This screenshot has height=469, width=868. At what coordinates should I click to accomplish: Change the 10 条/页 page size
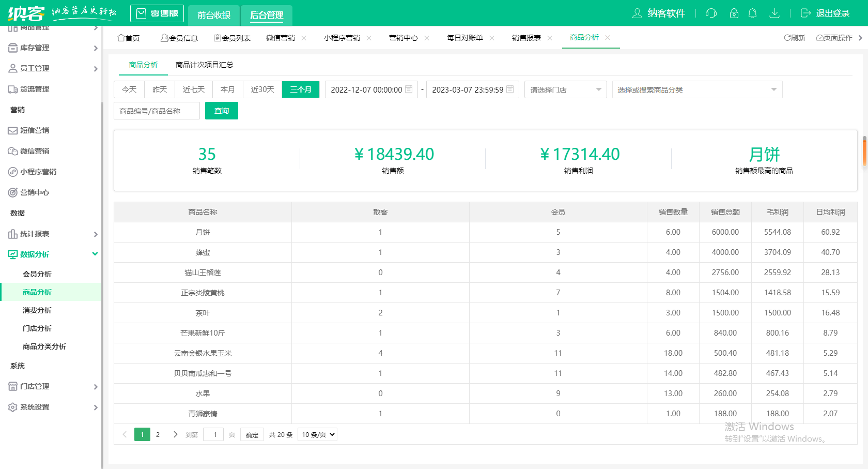click(x=317, y=434)
